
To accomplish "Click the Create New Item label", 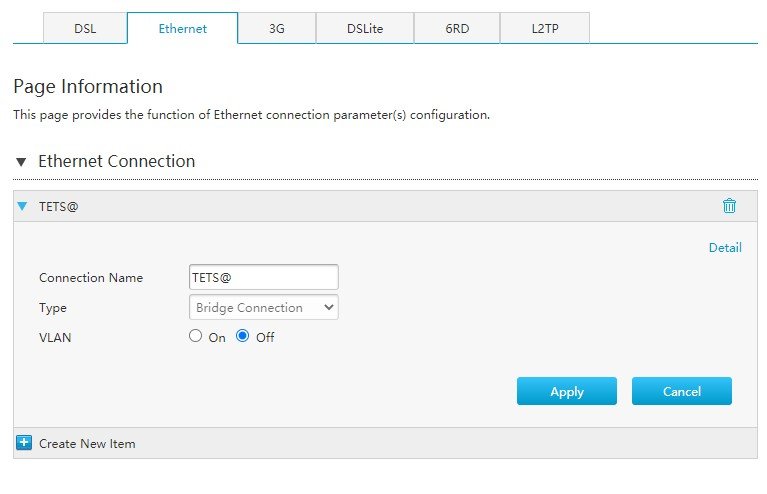I will click(87, 444).
